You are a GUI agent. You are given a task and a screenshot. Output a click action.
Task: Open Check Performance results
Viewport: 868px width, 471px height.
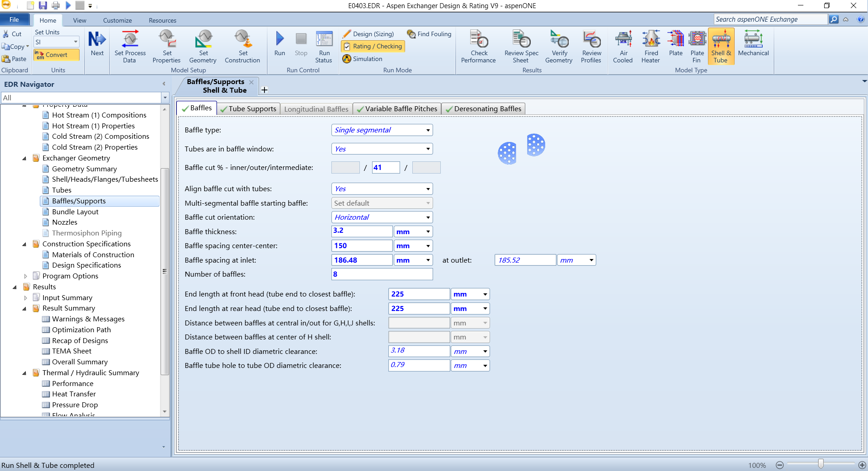click(x=478, y=47)
